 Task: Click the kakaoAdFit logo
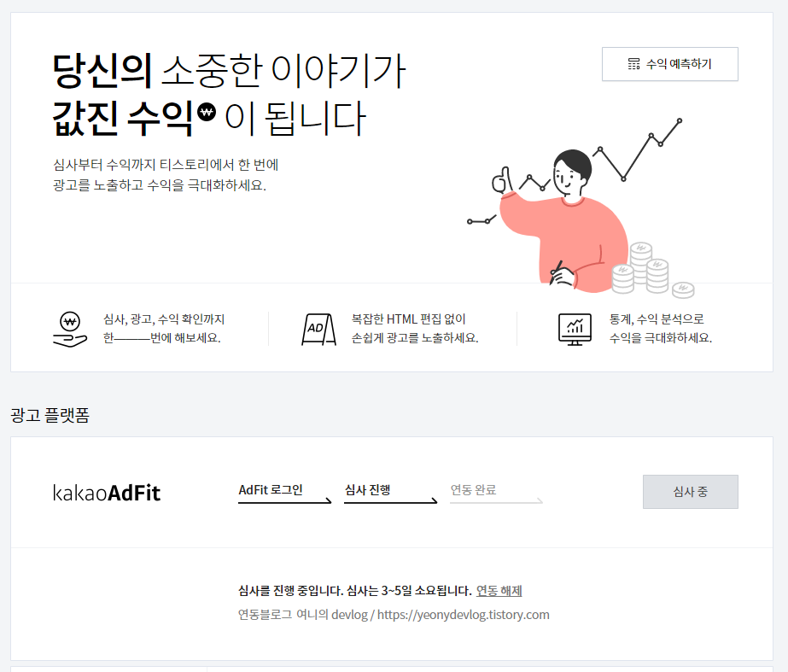pyautogui.click(x=107, y=493)
